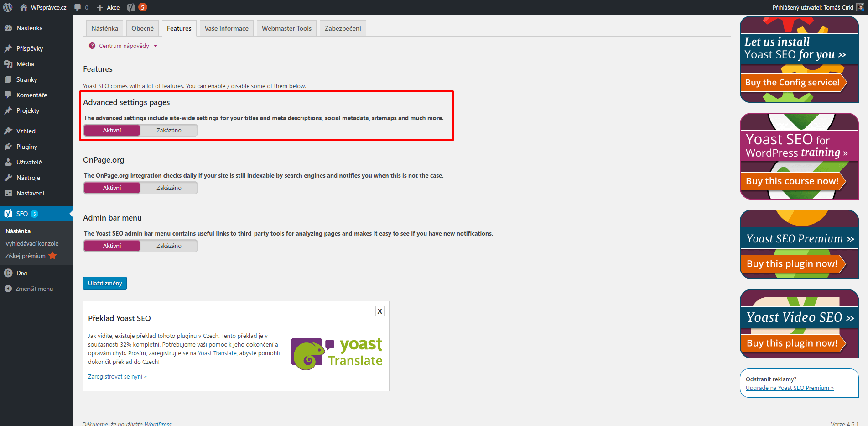The image size is (868, 426).
Task: Click Zaregistrovat se nyní link
Action: 117,377
